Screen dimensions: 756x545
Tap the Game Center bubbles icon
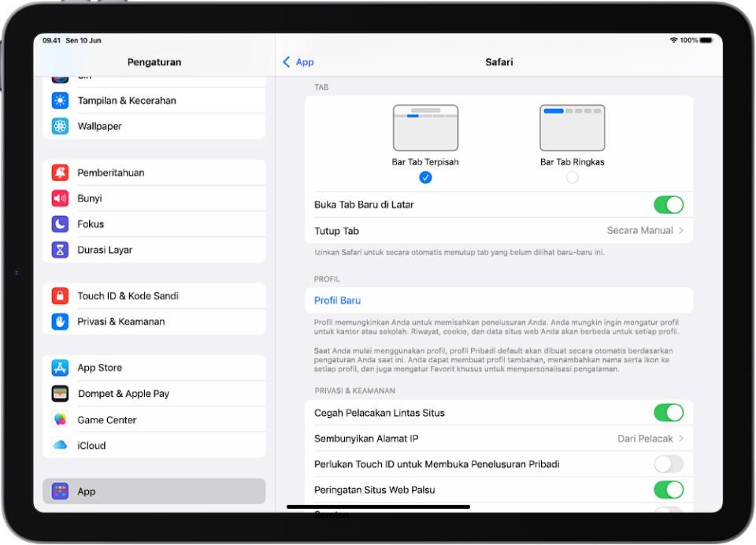60,420
